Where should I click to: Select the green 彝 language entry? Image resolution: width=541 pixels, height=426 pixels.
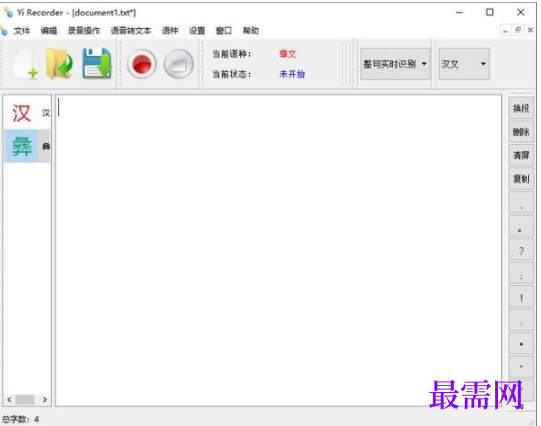(27, 146)
